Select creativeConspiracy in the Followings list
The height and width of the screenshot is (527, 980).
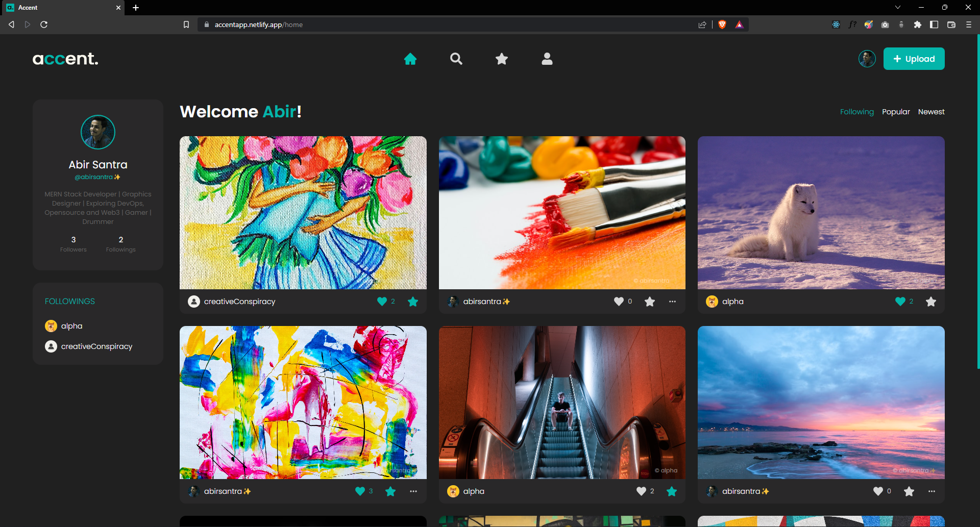96,346
